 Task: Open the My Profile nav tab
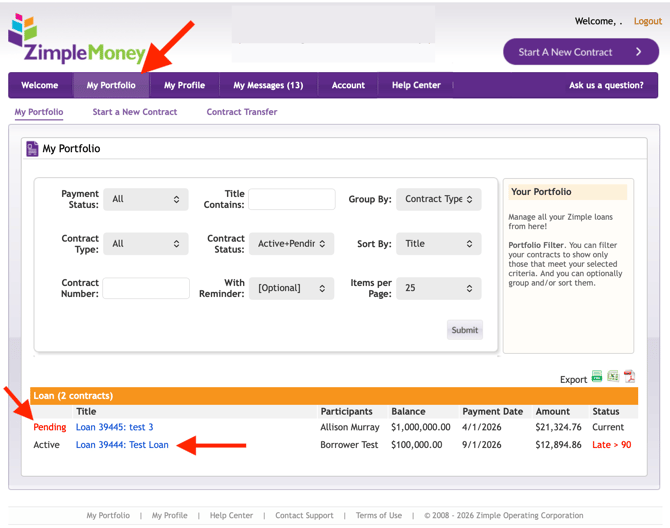184,85
